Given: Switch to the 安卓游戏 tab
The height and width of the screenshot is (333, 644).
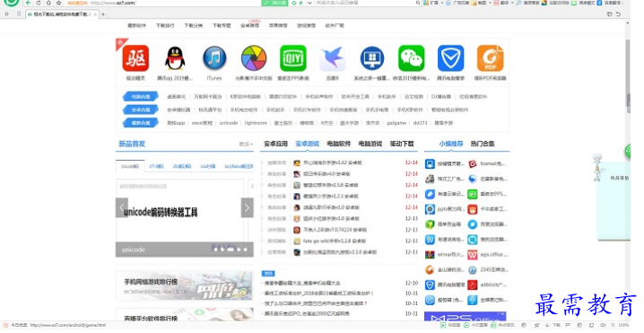Looking at the screenshot, I should pos(308,144).
